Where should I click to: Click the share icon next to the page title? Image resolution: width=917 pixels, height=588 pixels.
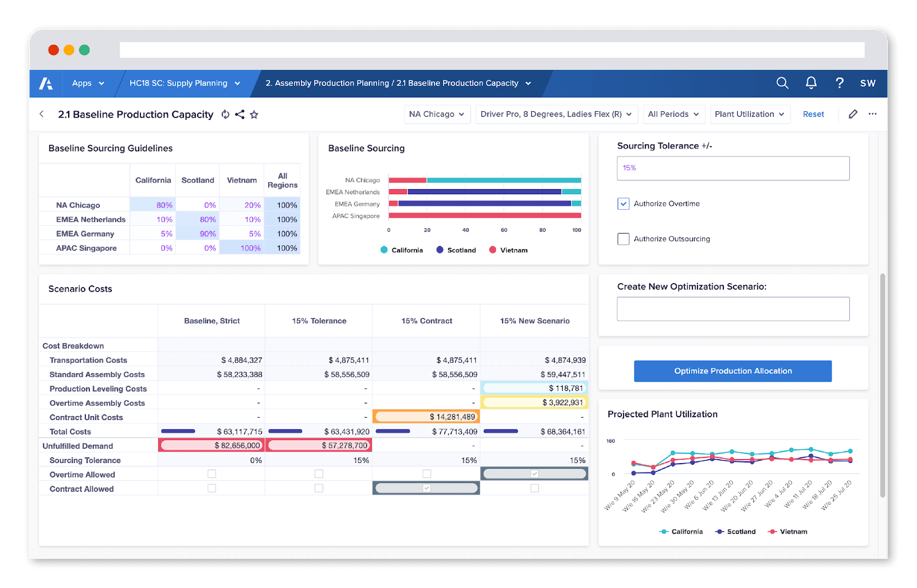pos(239,114)
